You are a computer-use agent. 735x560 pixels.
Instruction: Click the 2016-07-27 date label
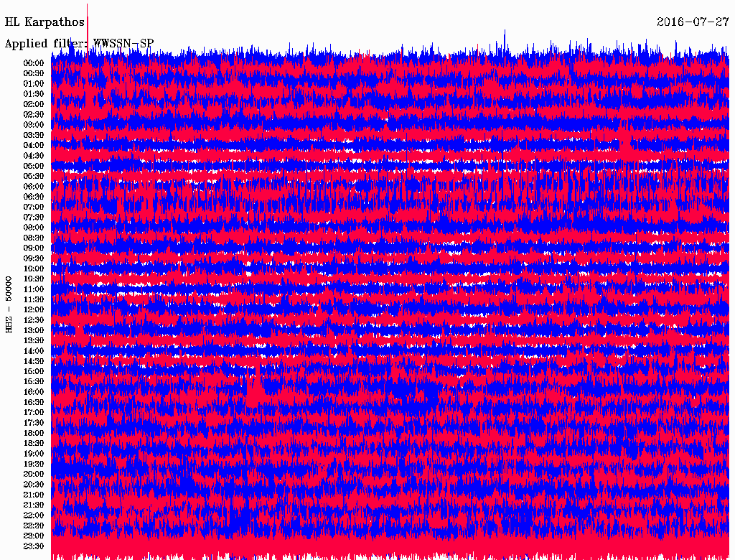click(x=693, y=22)
